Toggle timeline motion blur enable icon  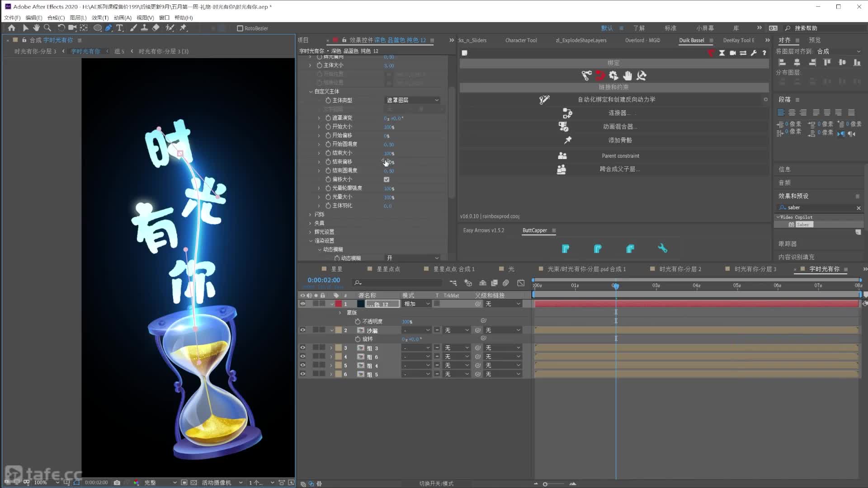pos(506,283)
